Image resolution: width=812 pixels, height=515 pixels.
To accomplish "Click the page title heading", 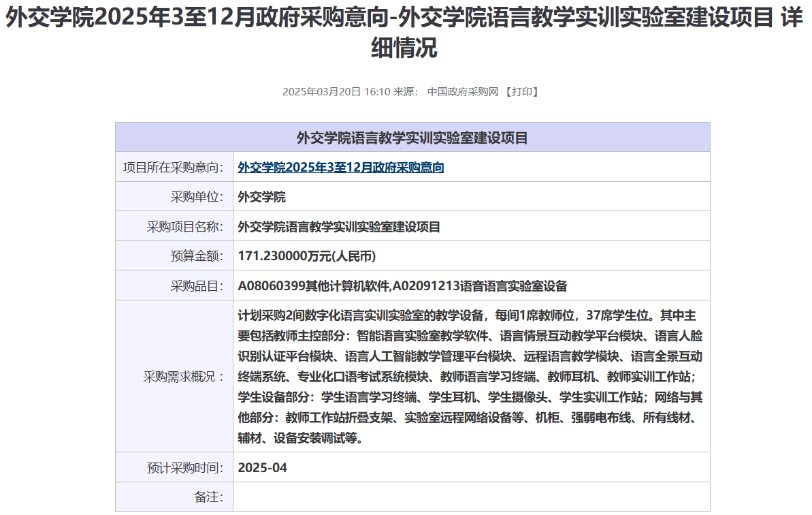I will (406, 32).
